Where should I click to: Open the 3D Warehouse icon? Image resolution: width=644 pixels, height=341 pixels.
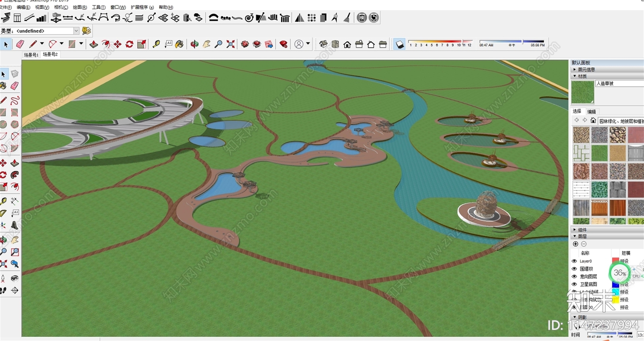pos(245,44)
